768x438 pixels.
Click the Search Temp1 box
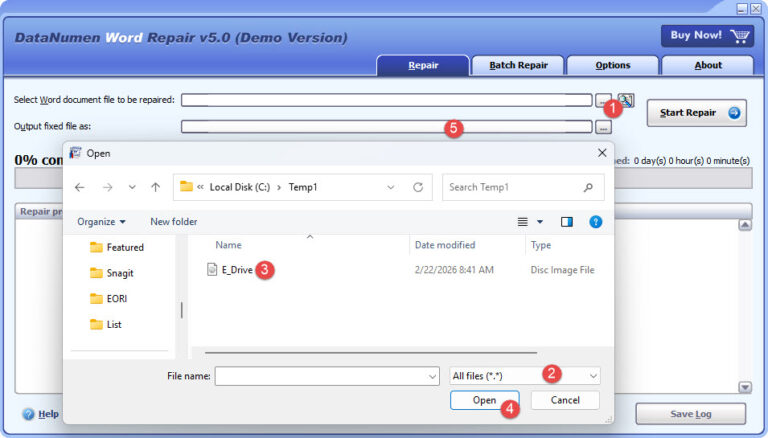(x=523, y=187)
